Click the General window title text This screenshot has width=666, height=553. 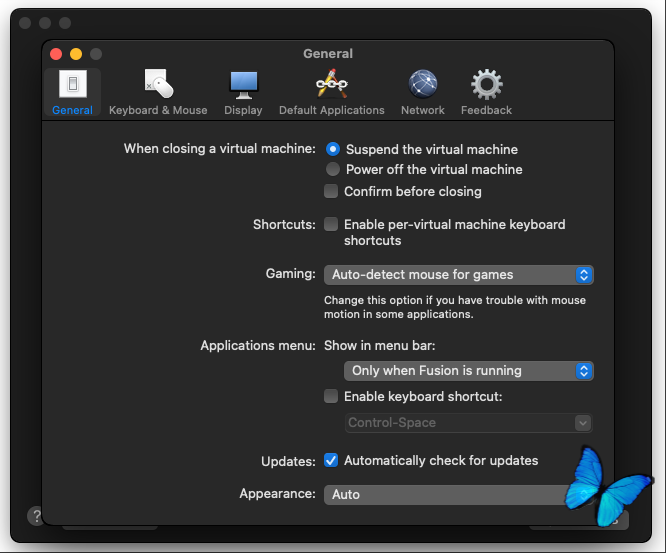coord(328,54)
